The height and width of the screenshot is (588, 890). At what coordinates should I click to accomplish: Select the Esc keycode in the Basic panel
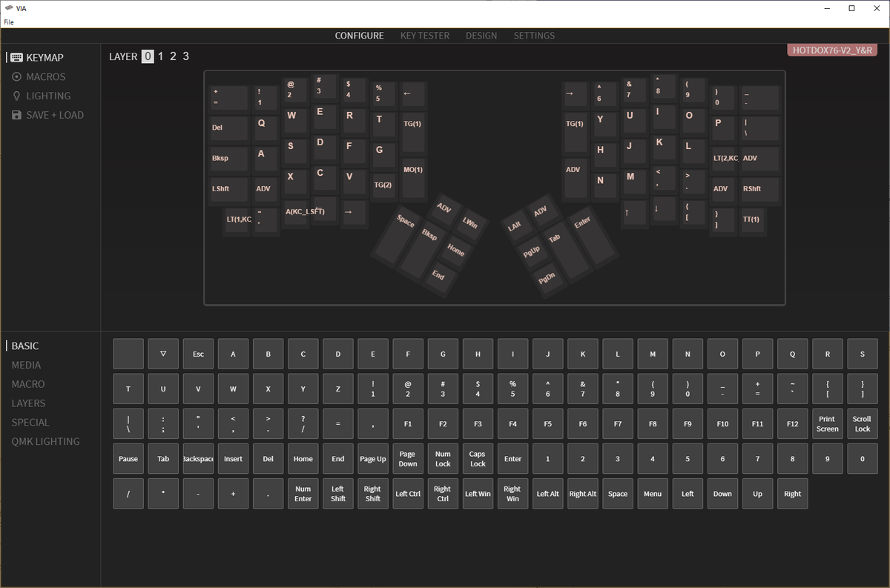(198, 354)
